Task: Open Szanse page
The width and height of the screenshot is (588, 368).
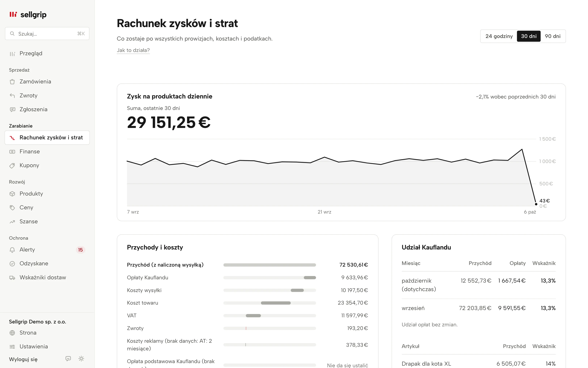Action: coord(47,222)
